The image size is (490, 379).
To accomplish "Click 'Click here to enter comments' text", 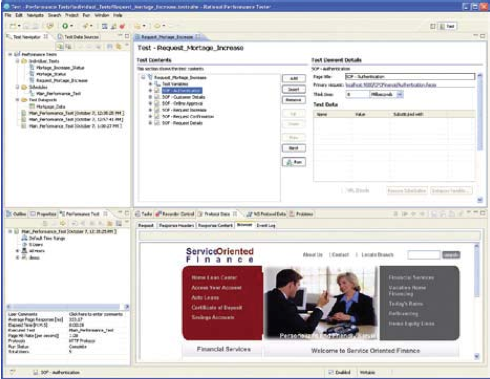I will (x=96, y=314).
